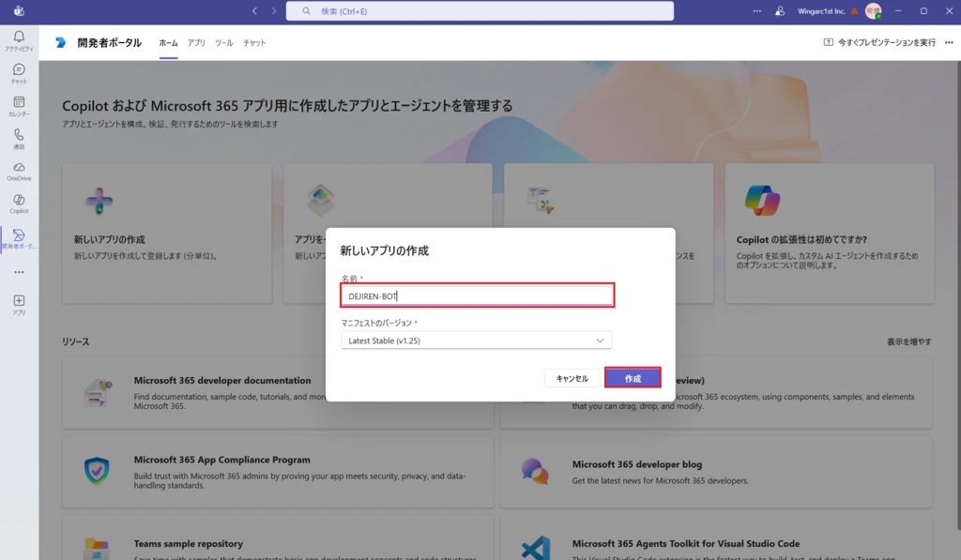The width and height of the screenshot is (961, 560).
Task: Open the Activity bell icon in sidebar
Action: pos(19,39)
